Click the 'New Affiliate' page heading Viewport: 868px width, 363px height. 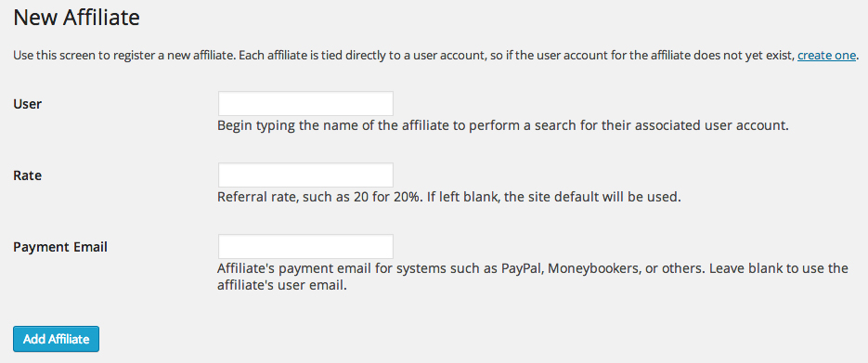click(76, 18)
